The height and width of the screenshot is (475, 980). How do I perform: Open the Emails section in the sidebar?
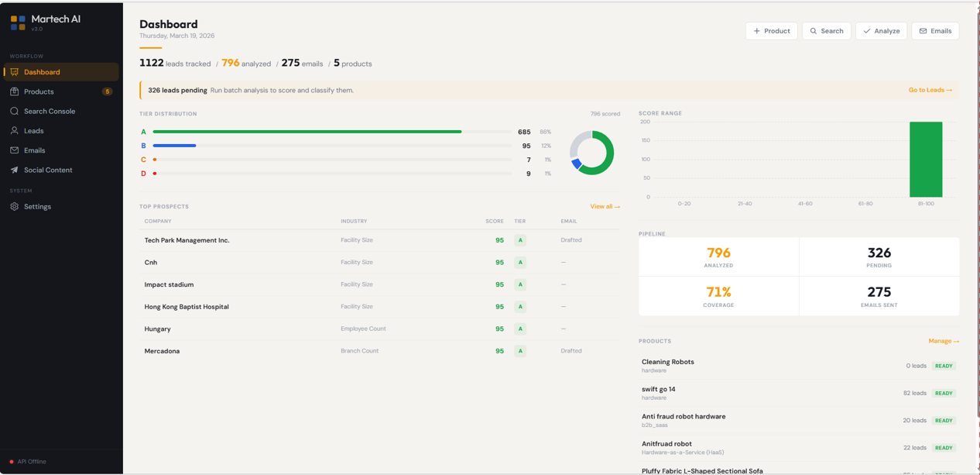(62, 150)
